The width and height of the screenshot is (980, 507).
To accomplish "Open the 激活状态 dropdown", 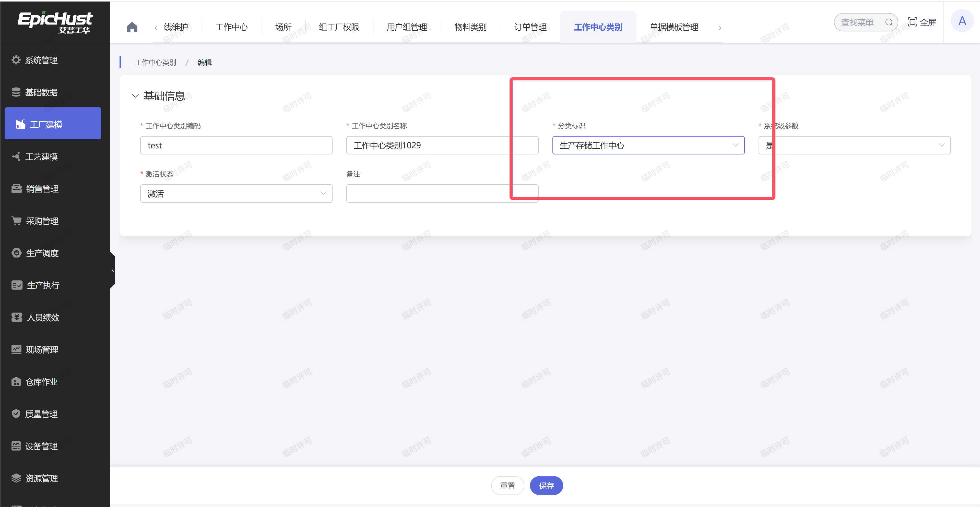I will click(x=236, y=194).
